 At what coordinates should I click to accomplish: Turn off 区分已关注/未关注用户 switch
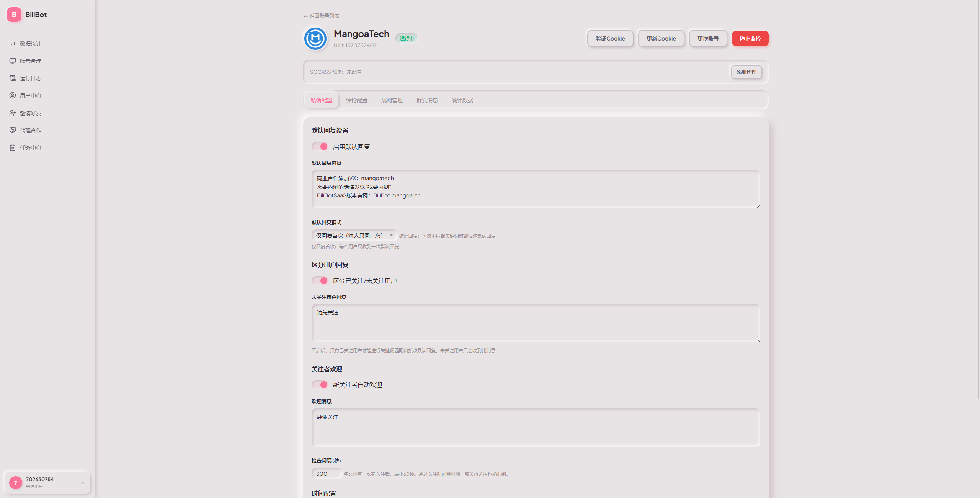click(x=320, y=281)
